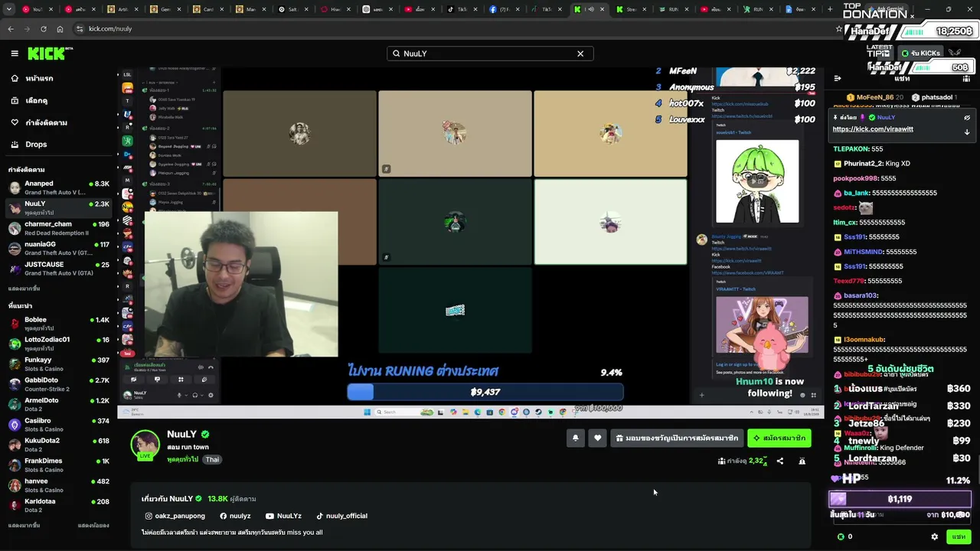Viewport: 980px width, 551px height.
Task: Share the NuuLY stream
Action: 780,461
